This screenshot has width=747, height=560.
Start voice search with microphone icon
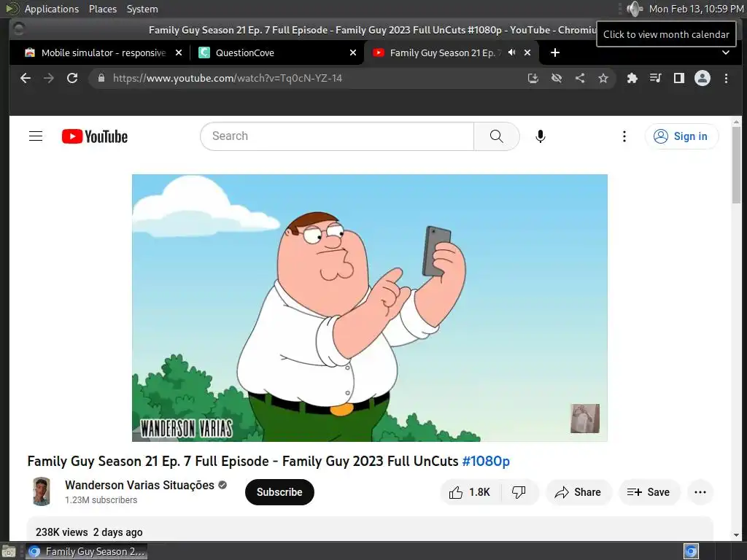pos(541,136)
